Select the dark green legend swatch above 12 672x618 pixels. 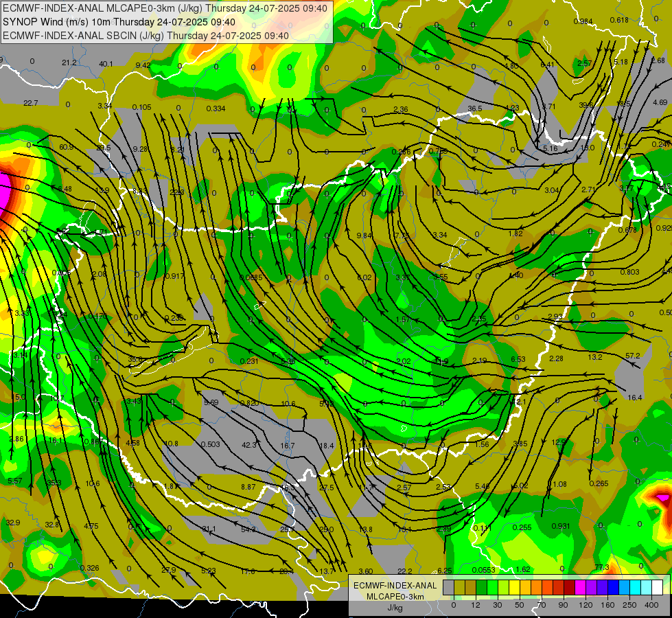482,587
